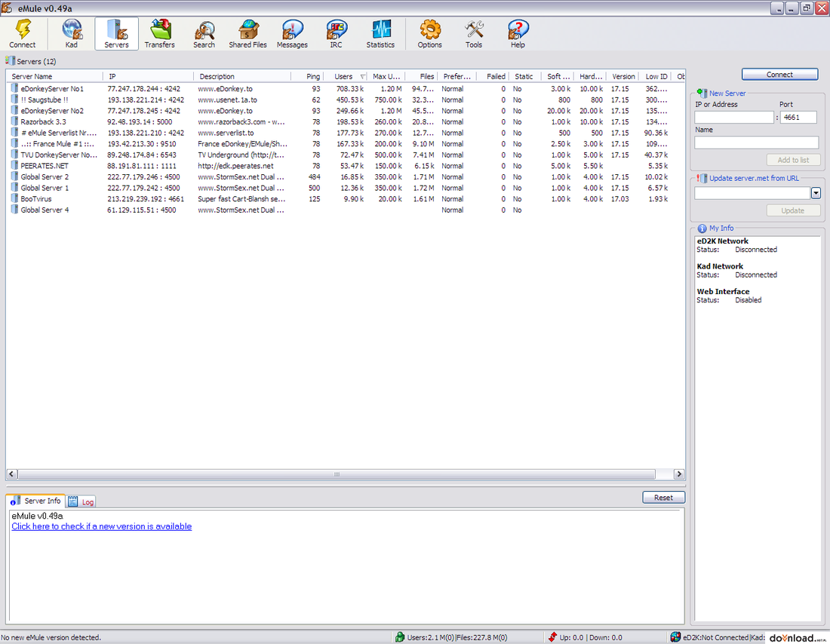Select the Global Server 4 row
The width and height of the screenshot is (830, 644).
click(345, 210)
